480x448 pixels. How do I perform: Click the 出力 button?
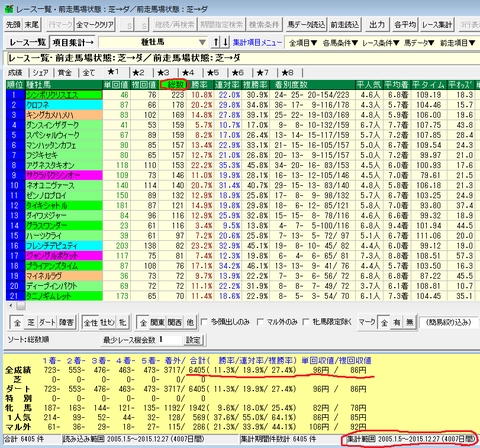377,25
